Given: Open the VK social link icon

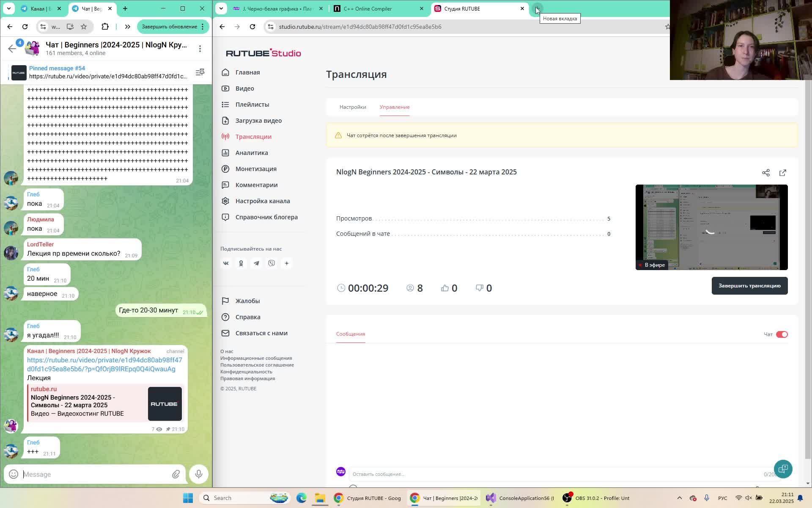Looking at the screenshot, I should (226, 263).
